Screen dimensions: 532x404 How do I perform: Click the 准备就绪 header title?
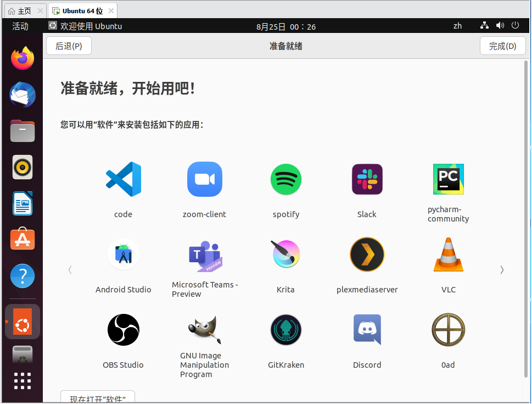[285, 46]
